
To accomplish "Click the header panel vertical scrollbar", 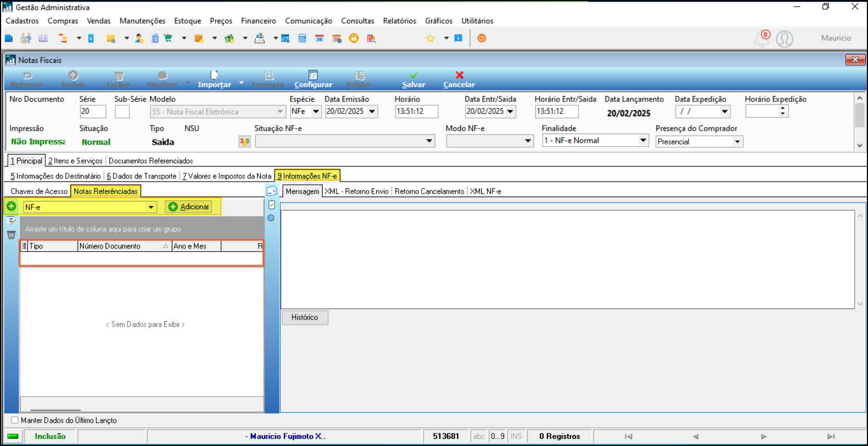I will coord(860,121).
